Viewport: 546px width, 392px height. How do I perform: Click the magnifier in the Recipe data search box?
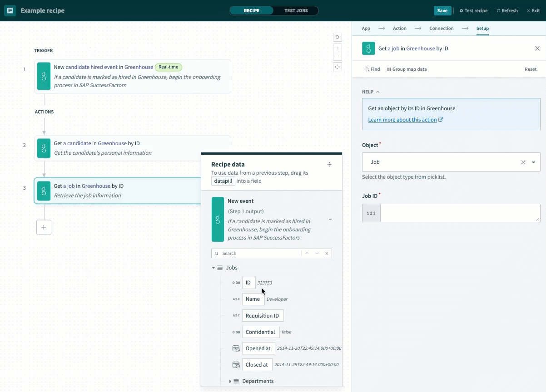click(x=217, y=253)
